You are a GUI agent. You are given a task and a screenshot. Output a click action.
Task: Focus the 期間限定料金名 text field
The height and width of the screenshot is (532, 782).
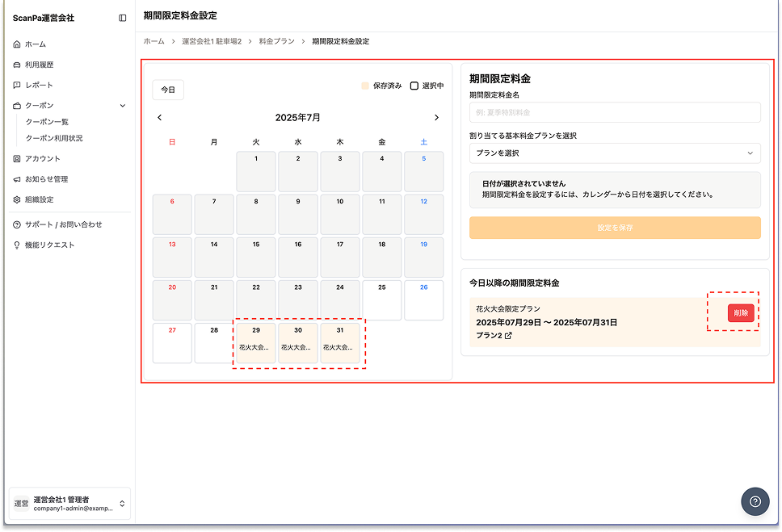click(615, 112)
